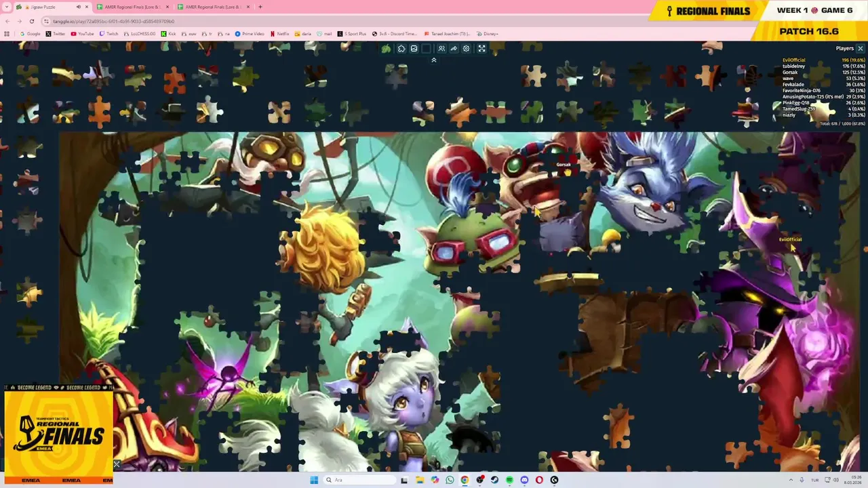
Task: Select player TamedSlug-Z59 in the list
Action: point(824,109)
